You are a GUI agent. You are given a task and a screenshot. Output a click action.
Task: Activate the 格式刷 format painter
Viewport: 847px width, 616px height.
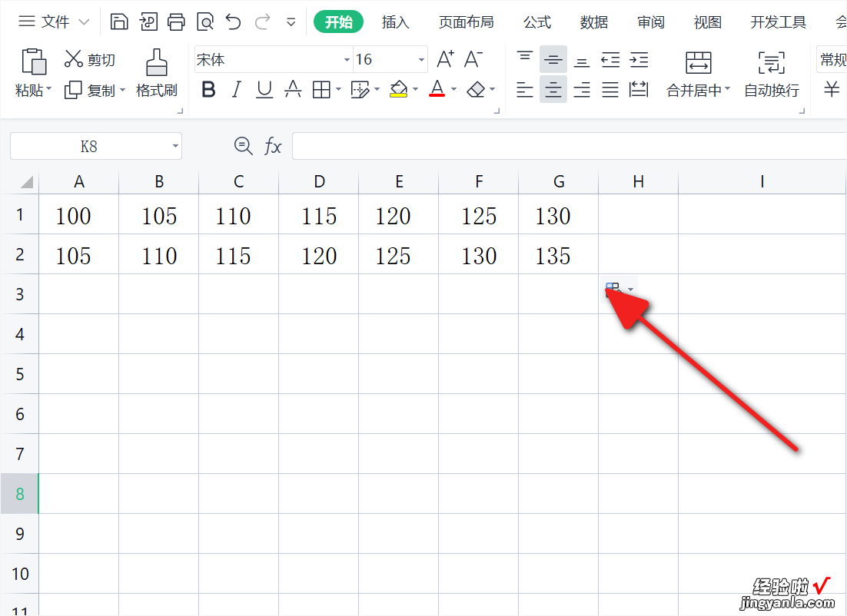point(157,74)
